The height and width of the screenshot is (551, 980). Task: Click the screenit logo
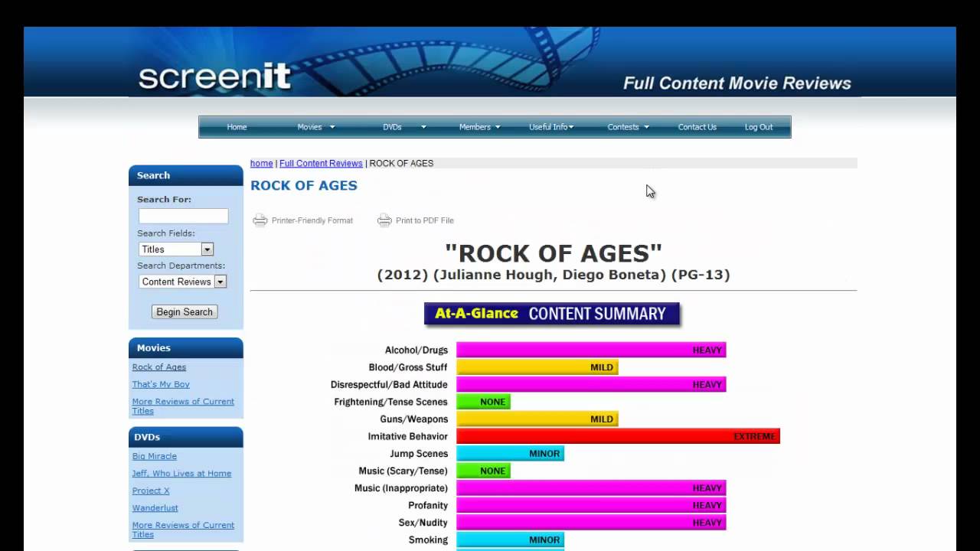click(x=214, y=77)
